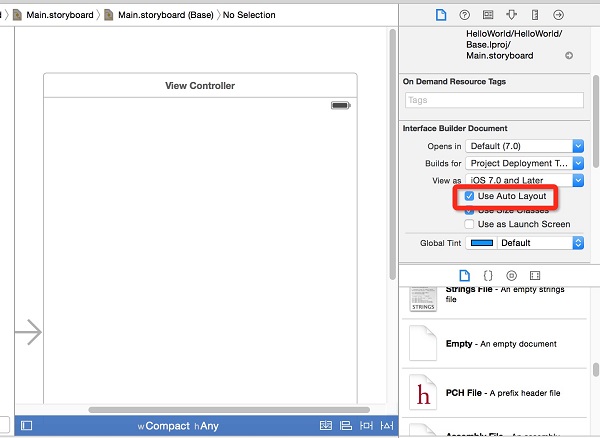Viewport: 600px width, 438px height.
Task: Switch to the Identity inspector
Action: point(488,15)
